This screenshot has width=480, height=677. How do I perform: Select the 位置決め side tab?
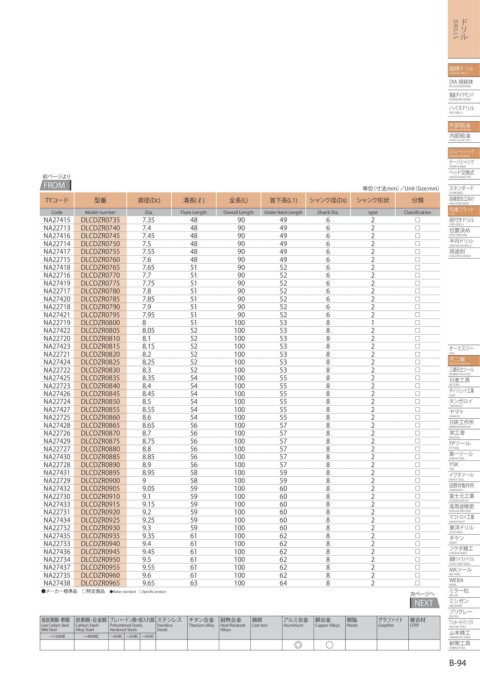(x=464, y=232)
